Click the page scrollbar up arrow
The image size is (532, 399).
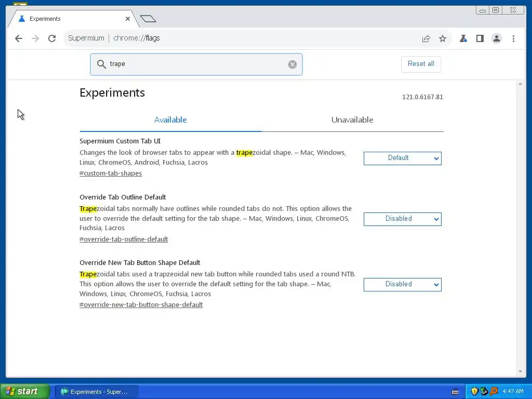coord(520,84)
